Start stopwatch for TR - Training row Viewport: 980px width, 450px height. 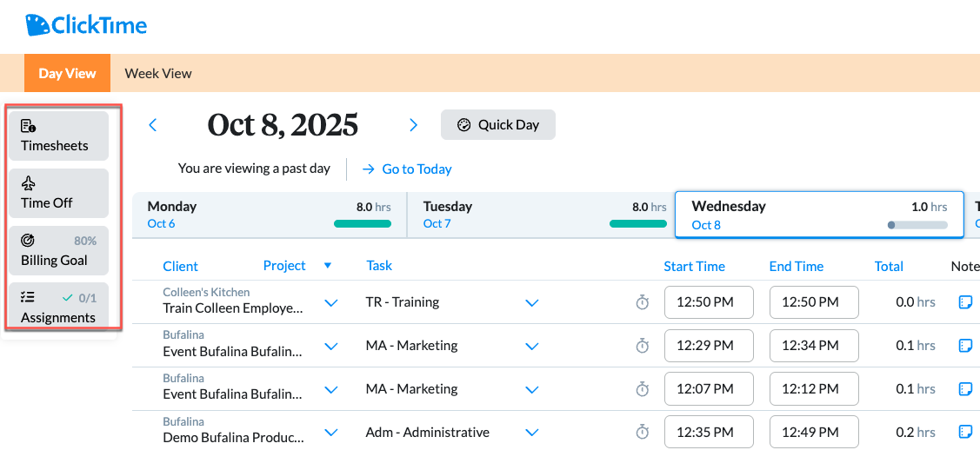pos(642,302)
